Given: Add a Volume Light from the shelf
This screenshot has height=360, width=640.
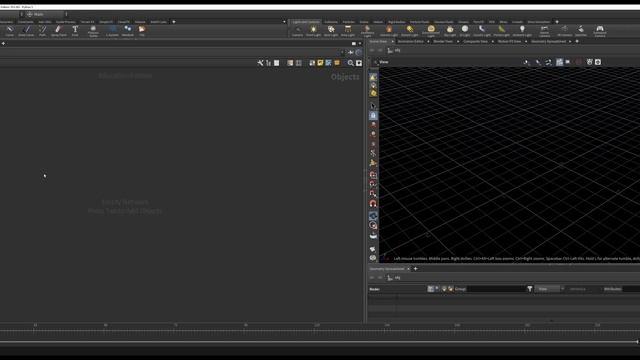Looking at the screenshot, I should tap(389, 31).
